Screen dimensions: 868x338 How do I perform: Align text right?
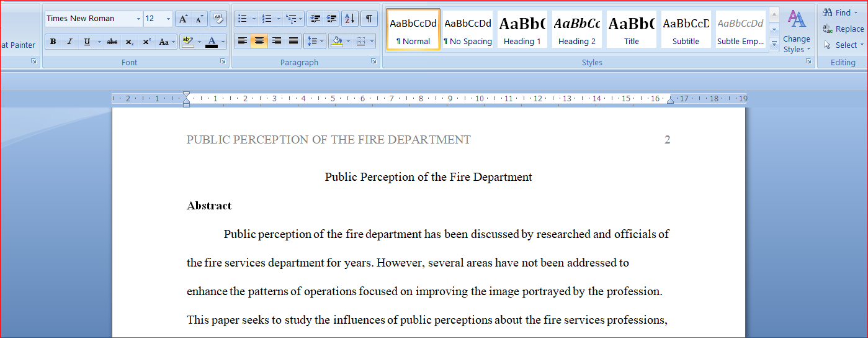(276, 42)
